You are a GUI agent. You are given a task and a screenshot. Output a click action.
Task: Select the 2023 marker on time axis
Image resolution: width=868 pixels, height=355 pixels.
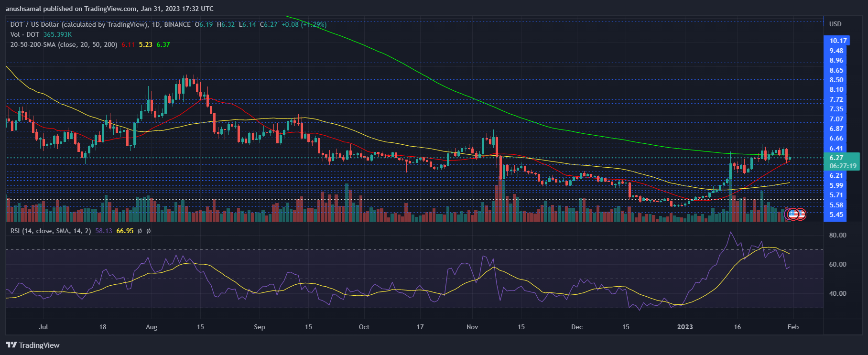(685, 327)
